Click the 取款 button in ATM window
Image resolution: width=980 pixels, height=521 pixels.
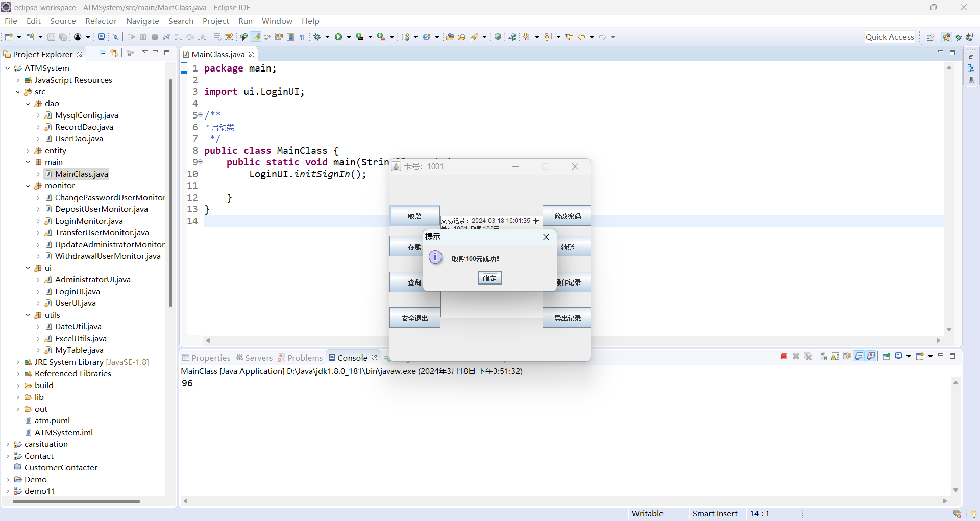[x=415, y=216]
